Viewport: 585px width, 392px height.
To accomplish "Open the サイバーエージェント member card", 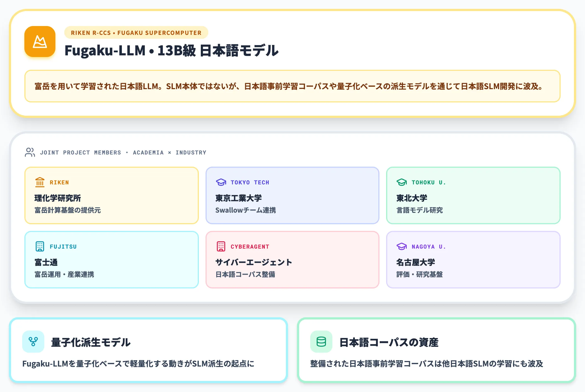I will pyautogui.click(x=292, y=260).
